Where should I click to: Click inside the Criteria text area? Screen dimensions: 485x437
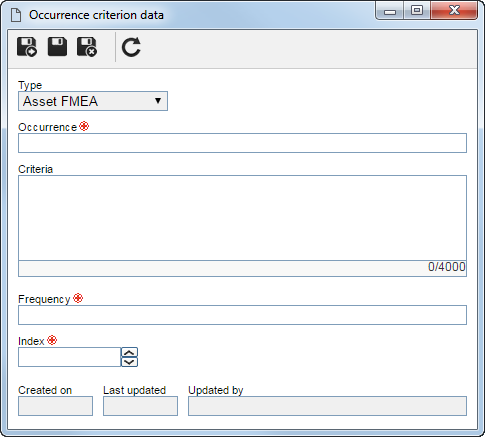tap(242, 218)
